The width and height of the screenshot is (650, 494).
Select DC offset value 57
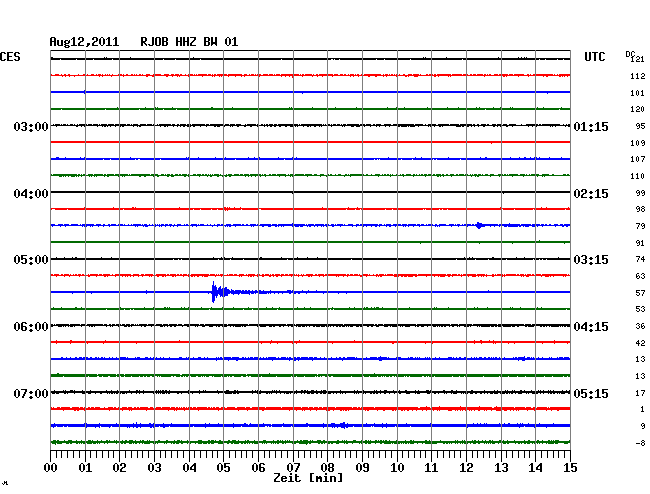(640, 293)
